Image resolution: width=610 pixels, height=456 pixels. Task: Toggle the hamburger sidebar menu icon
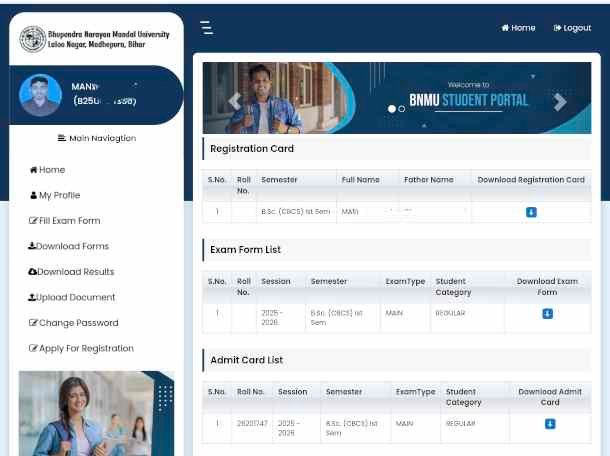pyautogui.click(x=206, y=28)
